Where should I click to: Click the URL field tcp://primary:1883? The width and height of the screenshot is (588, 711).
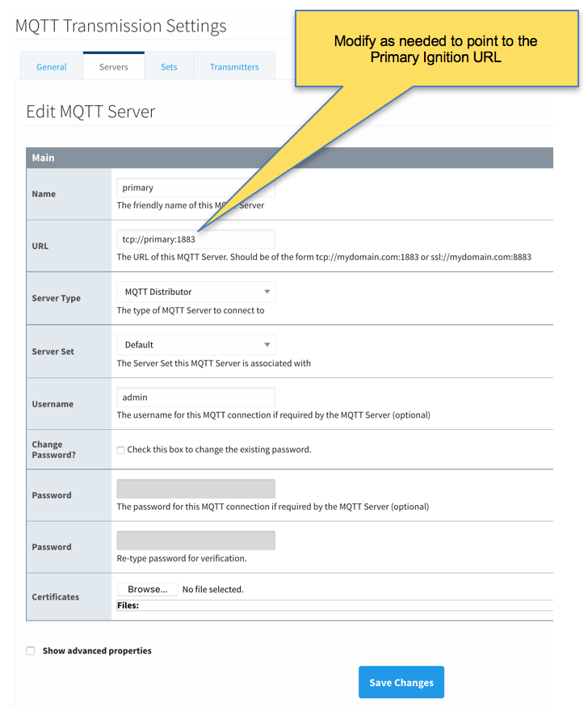point(195,239)
